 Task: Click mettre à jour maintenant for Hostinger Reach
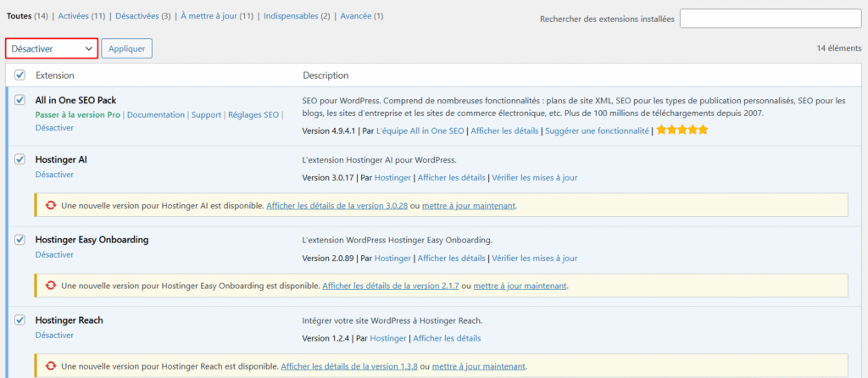click(479, 366)
